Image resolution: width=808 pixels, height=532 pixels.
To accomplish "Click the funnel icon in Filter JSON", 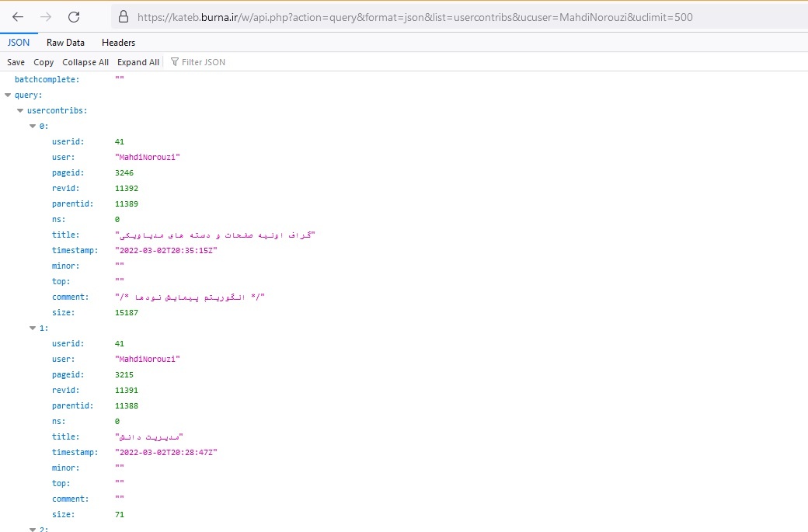I will pos(174,62).
